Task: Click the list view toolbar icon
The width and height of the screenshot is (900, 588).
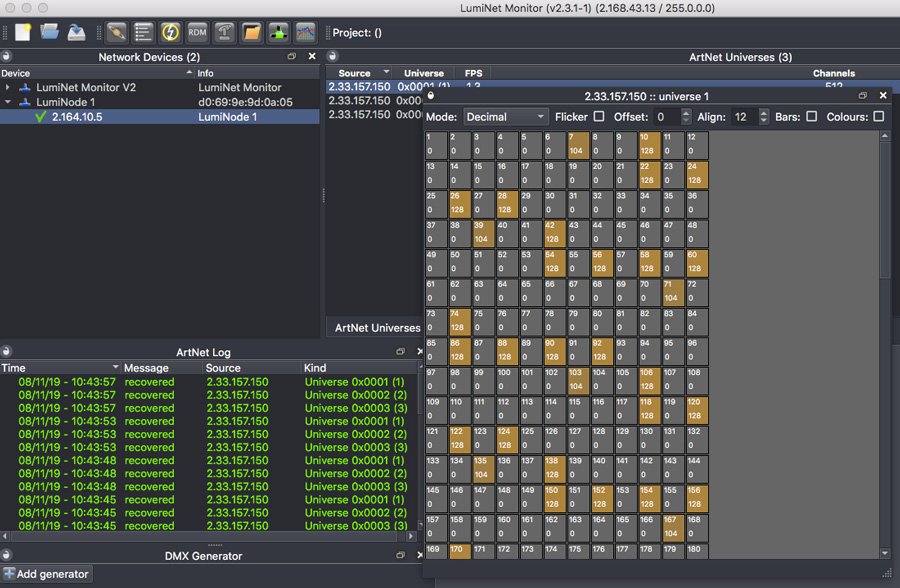Action: 144,32
